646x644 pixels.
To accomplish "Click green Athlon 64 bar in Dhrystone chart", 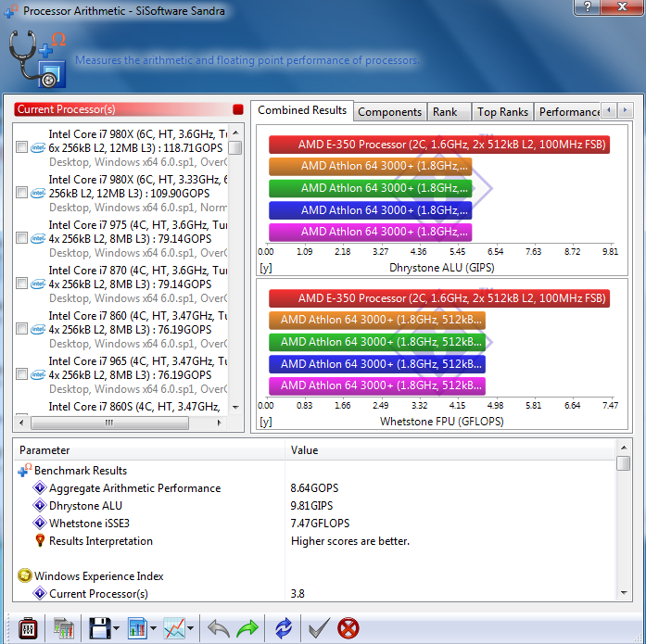I will click(371, 188).
